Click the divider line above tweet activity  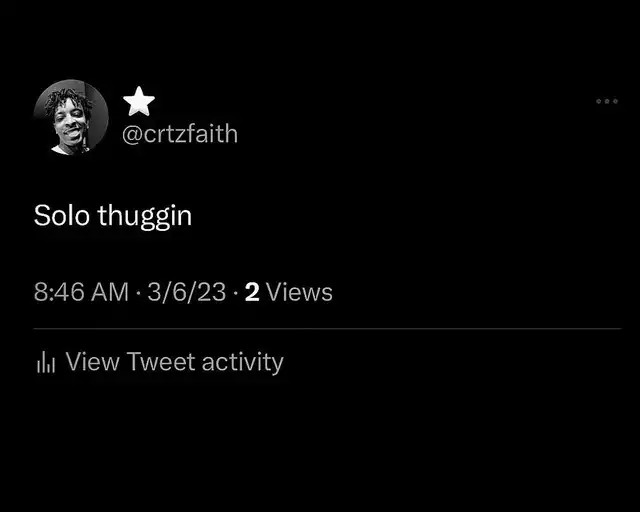pos(327,328)
